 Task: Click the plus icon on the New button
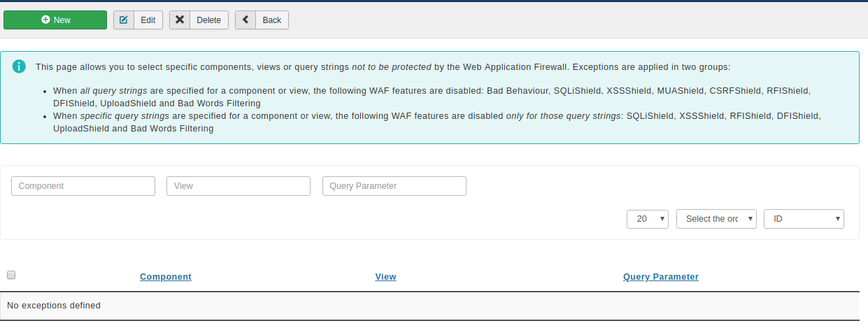click(45, 20)
